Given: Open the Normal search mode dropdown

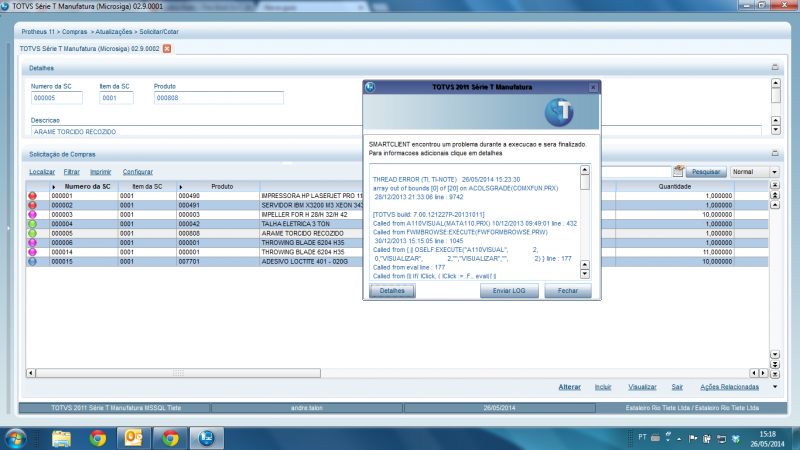Looking at the screenshot, I should [774, 172].
